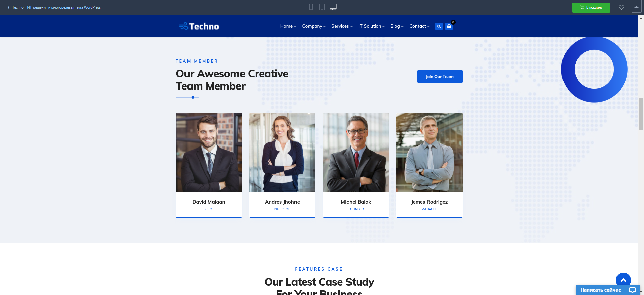The image size is (644, 295).
Task: Open the Blog menu item
Action: [x=397, y=26]
